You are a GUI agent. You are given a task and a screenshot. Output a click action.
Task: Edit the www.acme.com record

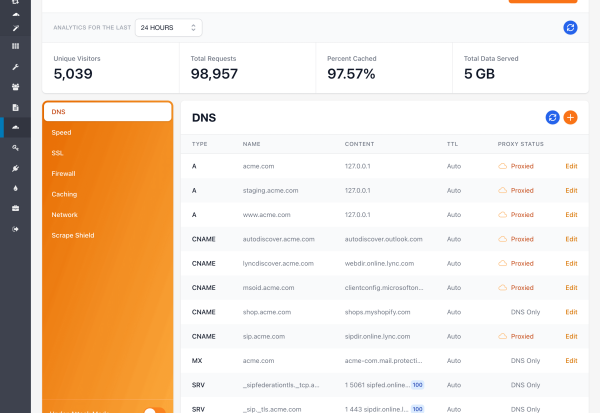[x=571, y=215]
